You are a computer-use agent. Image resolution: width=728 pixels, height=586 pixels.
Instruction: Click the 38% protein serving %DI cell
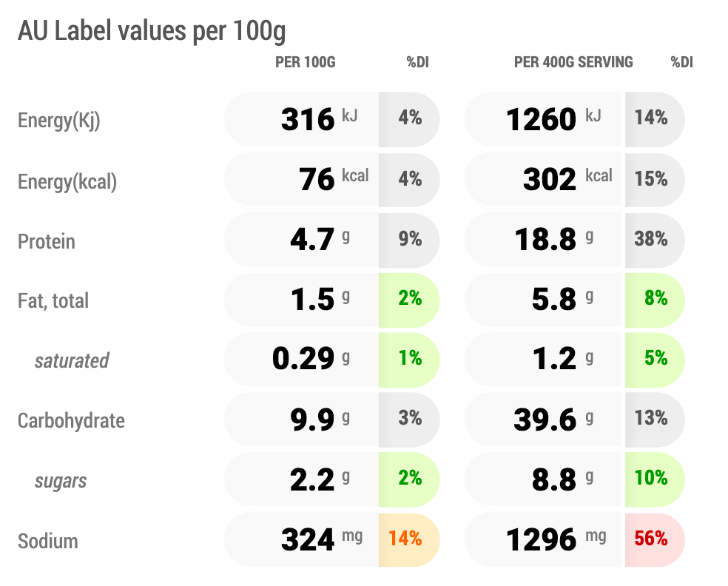pos(651,239)
